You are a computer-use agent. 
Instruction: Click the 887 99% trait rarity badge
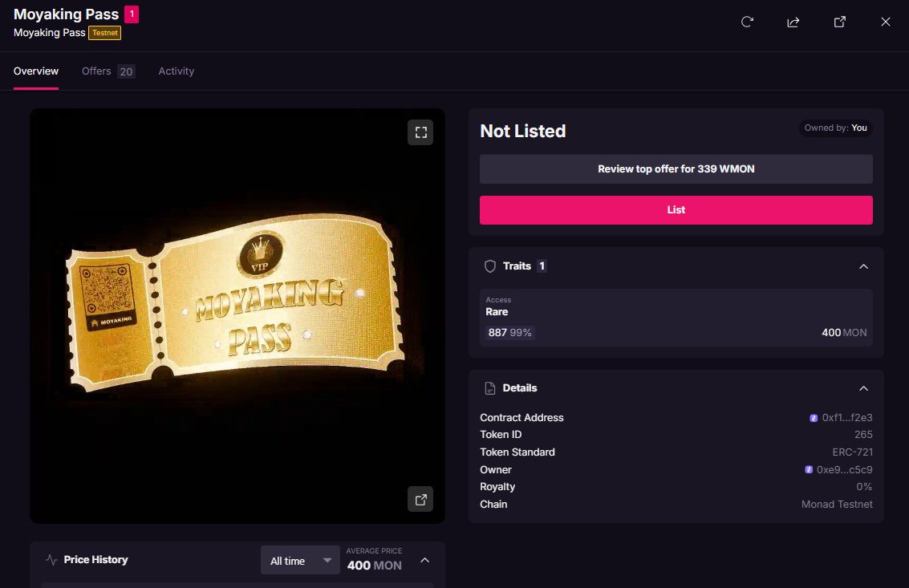tap(509, 332)
